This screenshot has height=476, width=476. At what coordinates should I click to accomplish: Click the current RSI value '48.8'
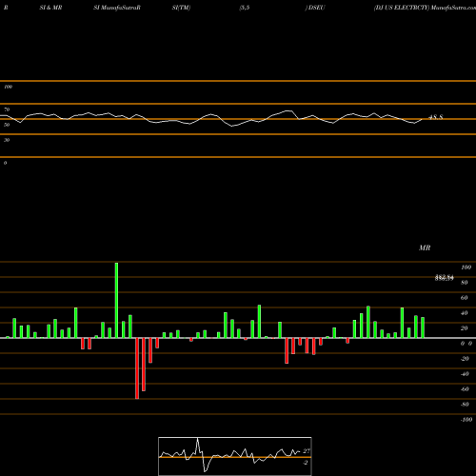pos(436,117)
